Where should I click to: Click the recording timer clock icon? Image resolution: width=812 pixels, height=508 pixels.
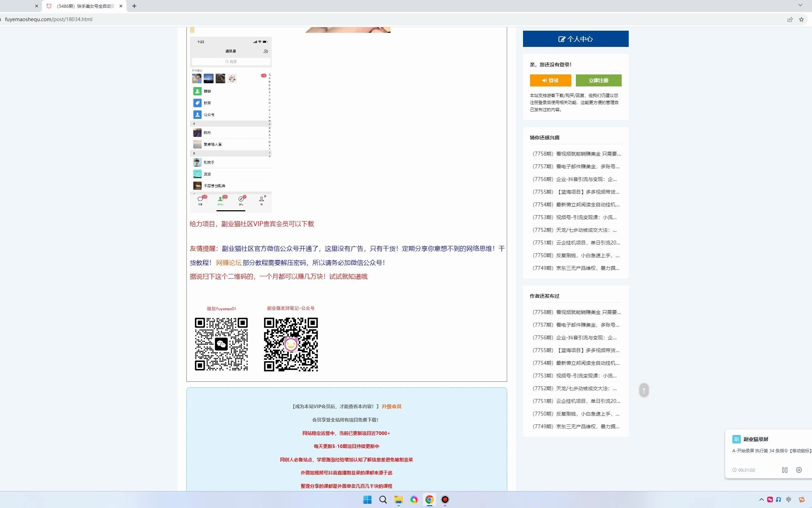coord(734,470)
